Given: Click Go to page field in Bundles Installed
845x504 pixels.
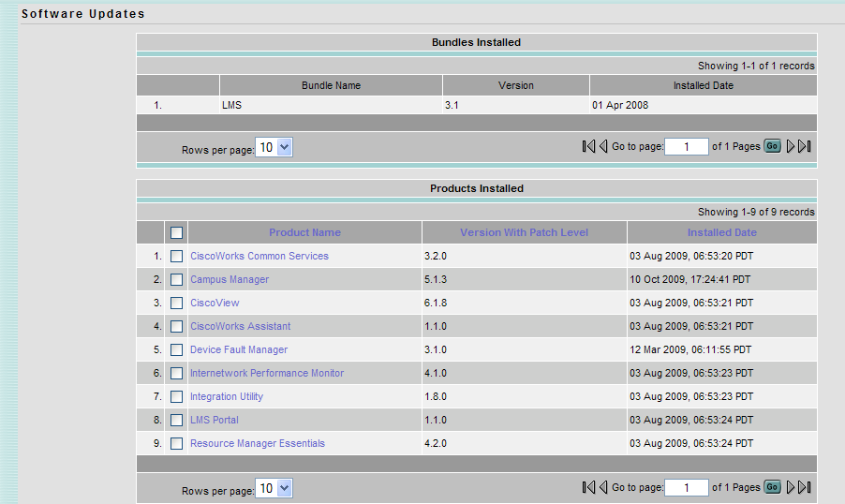Looking at the screenshot, I should click(687, 147).
